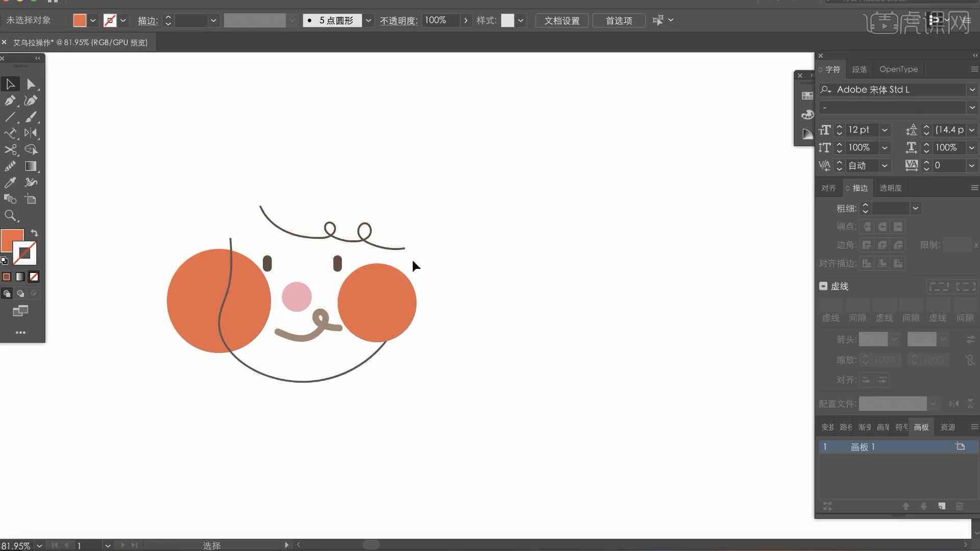Select the Curvature tool
The height and width of the screenshot is (551, 980).
click(x=31, y=101)
